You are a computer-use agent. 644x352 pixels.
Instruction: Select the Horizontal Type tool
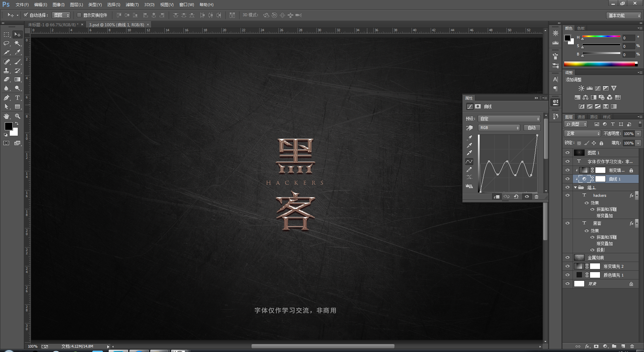coord(17,98)
